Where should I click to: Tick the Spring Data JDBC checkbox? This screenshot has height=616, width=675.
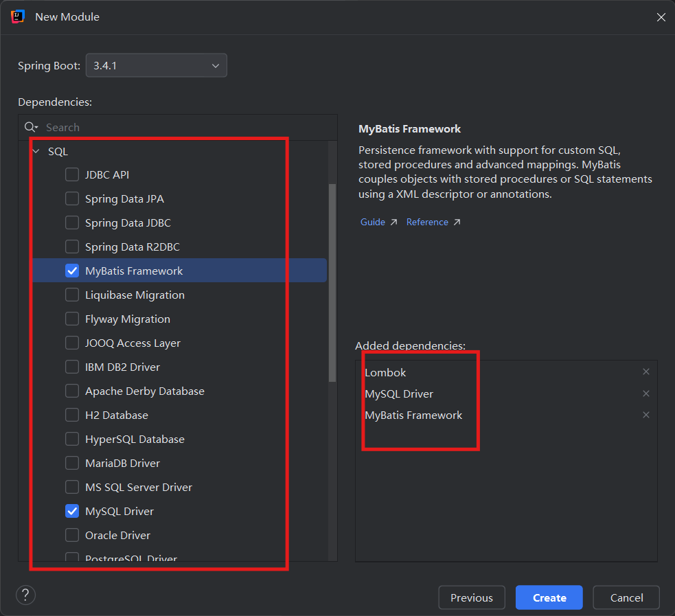click(72, 223)
